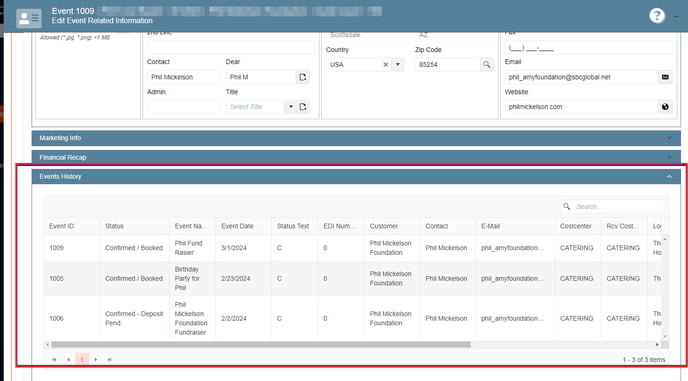Screen dimensions: 688x381
Task: Open the help question mark icon
Action: 656,16
